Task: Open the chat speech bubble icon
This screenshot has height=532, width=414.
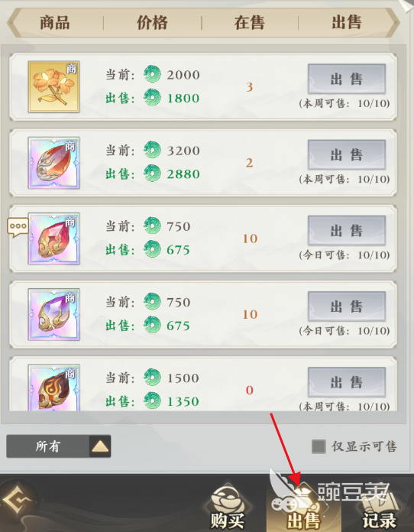Action: coord(18,227)
